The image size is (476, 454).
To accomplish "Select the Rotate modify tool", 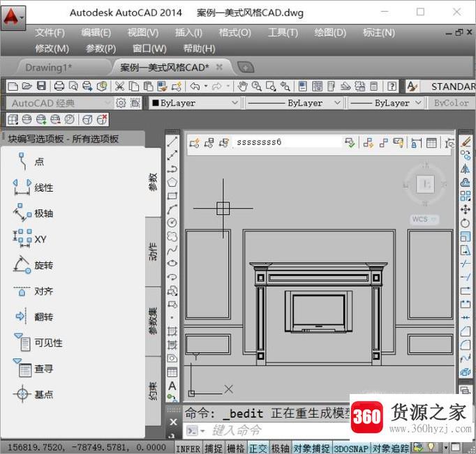I will (x=466, y=223).
